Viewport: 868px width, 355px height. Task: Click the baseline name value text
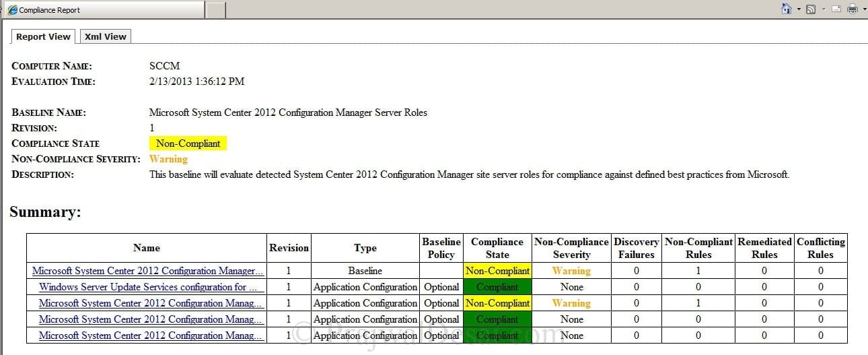(288, 112)
